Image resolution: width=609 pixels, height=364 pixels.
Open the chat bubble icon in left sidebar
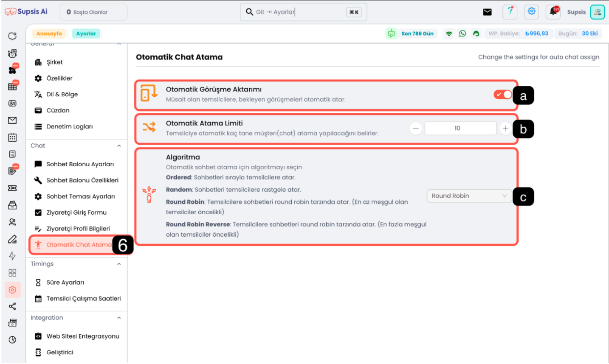(12, 36)
